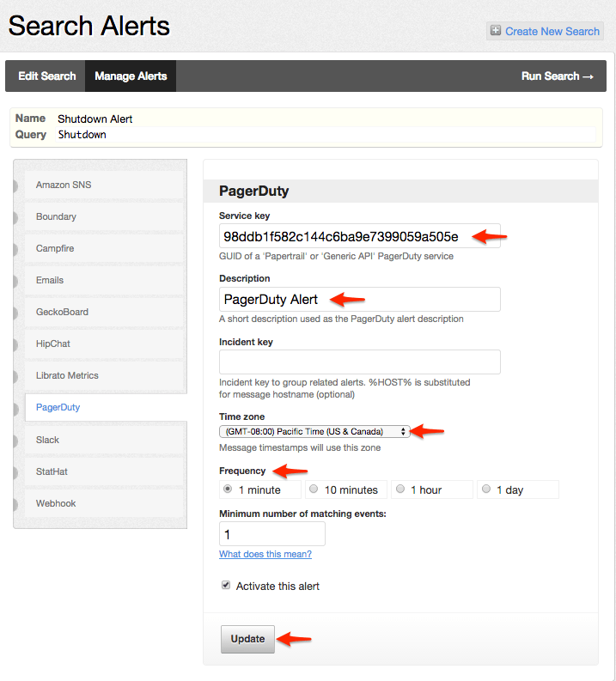Select Boundary in the services list

(104, 216)
